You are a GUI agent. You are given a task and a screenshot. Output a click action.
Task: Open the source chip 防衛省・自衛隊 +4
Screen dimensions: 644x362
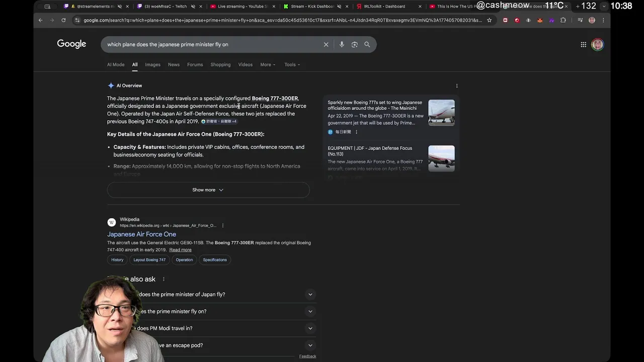(219, 121)
